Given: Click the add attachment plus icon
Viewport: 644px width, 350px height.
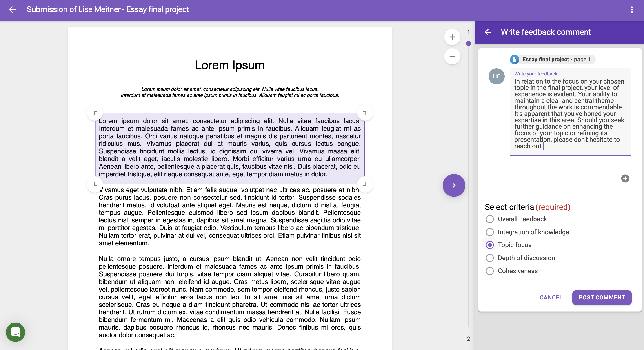Looking at the screenshot, I should [x=625, y=179].
